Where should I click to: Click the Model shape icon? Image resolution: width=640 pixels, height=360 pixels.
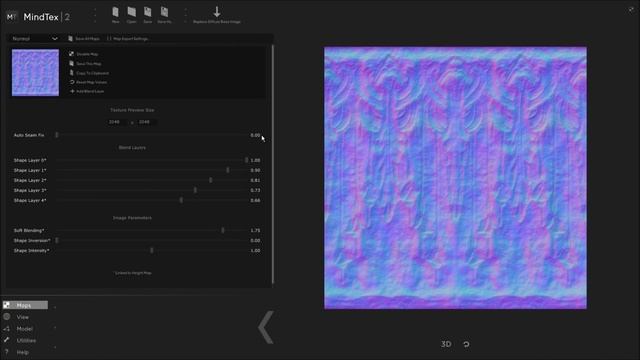(x=7, y=329)
